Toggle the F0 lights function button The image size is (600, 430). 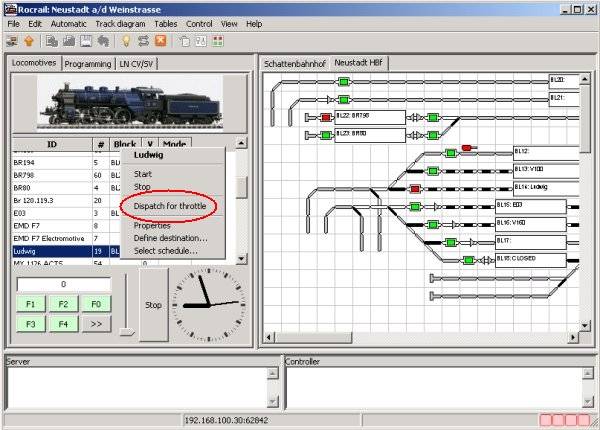[x=95, y=303]
